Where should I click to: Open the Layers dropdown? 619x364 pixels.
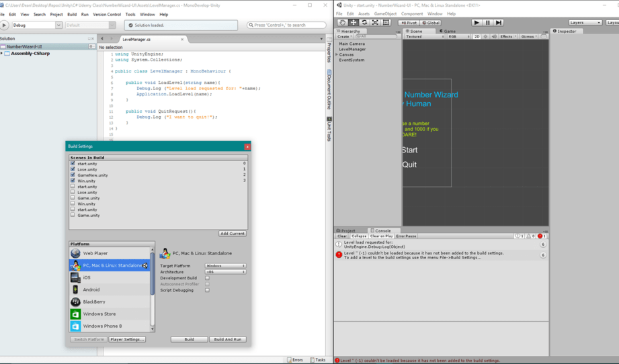pos(585,22)
